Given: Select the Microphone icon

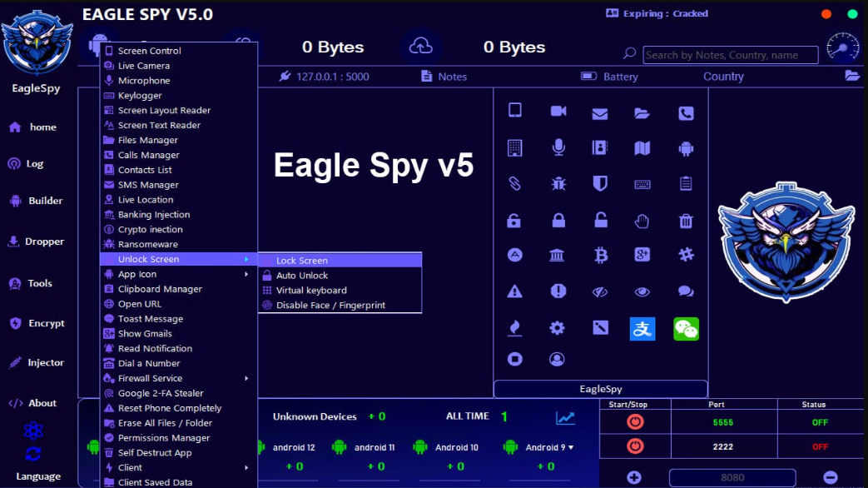Looking at the screenshot, I should (558, 147).
